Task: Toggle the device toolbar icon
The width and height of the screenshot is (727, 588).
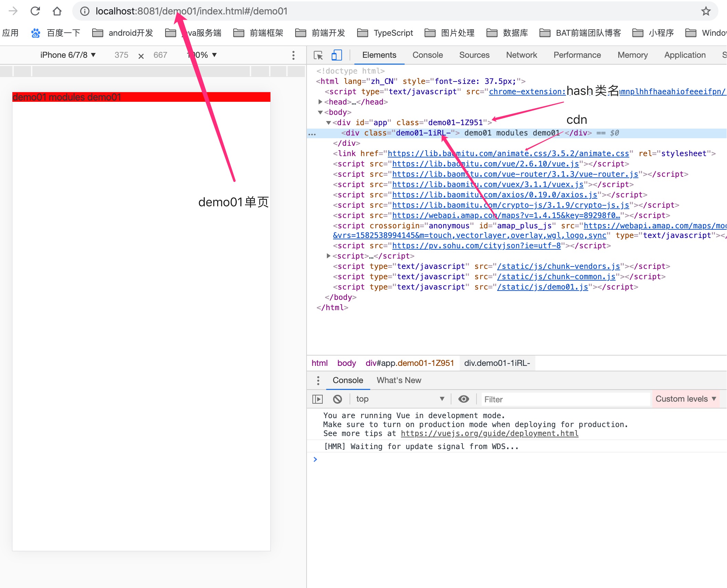Action: pyautogui.click(x=336, y=55)
